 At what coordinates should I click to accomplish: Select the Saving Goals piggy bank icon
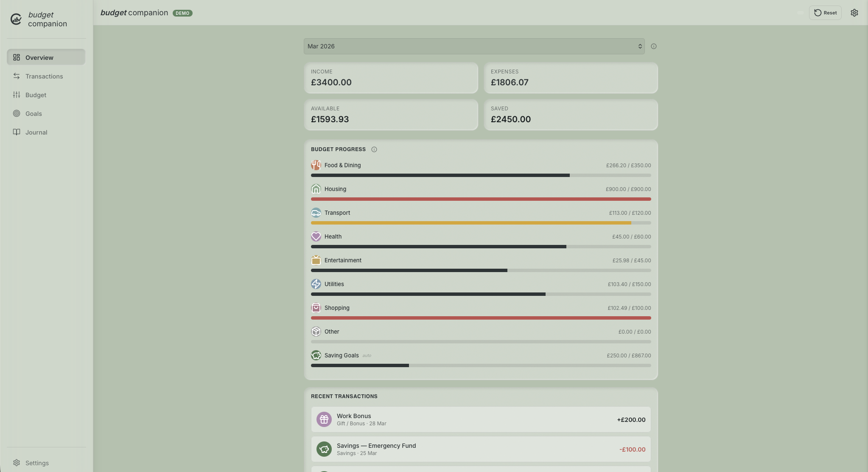(316, 355)
